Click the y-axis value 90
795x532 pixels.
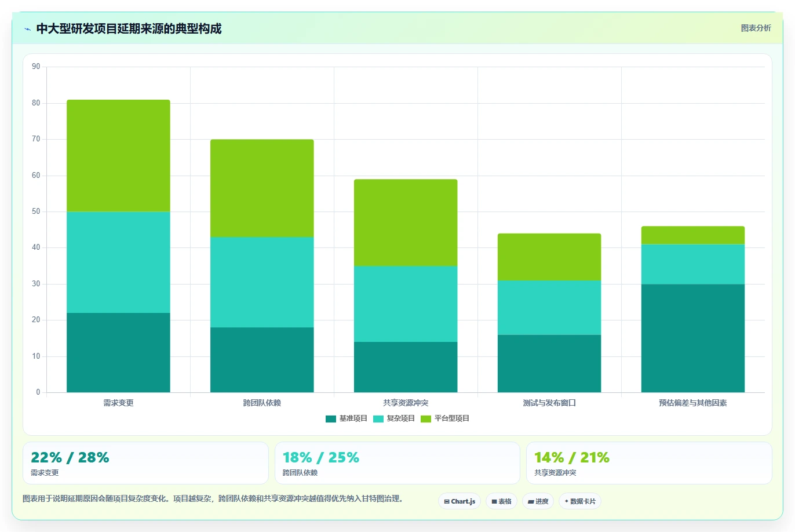(x=36, y=67)
